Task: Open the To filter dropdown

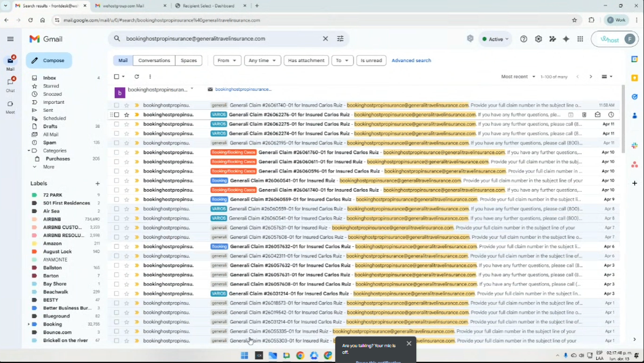Action: (x=342, y=60)
